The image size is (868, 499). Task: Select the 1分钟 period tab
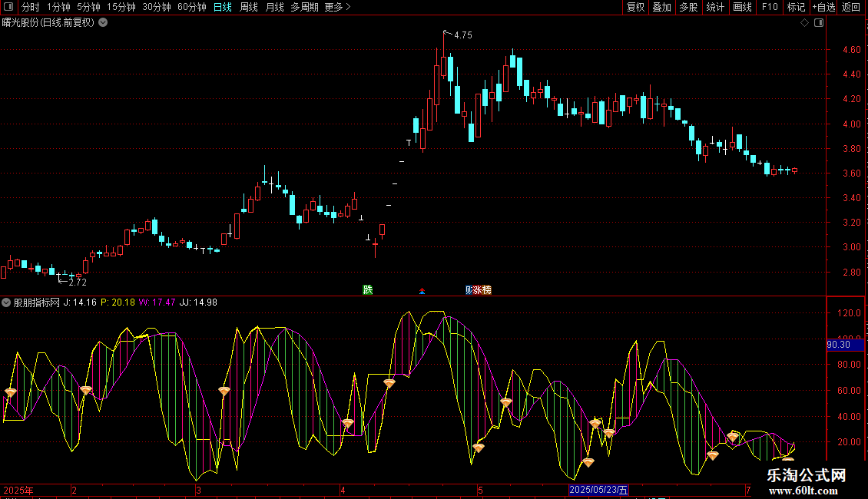pyautogui.click(x=58, y=7)
